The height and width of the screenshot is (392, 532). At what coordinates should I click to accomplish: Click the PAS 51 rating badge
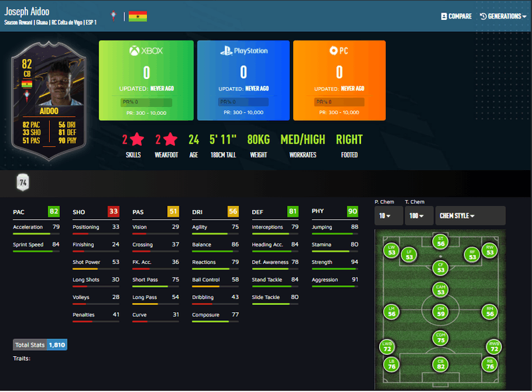173,211
